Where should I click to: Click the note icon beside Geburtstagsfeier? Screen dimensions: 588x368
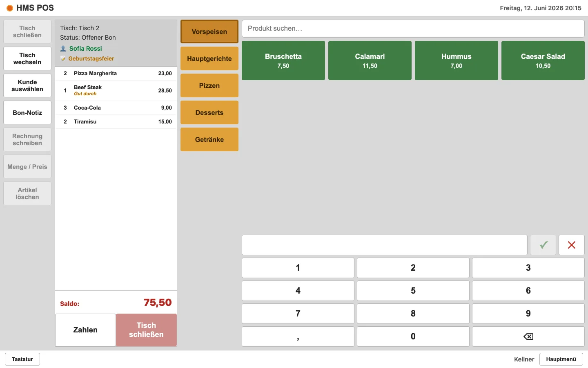coord(63,58)
